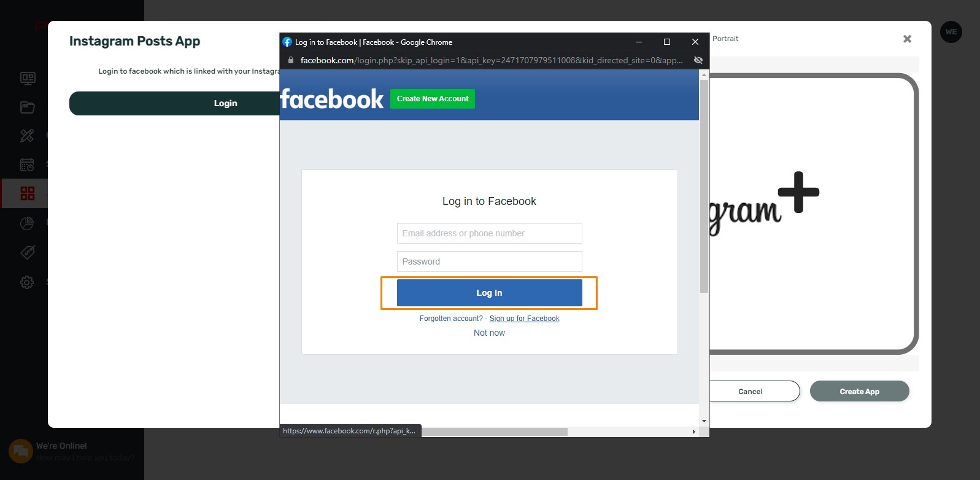Close the Instagram Posts App dialog with the X
980x480 pixels.
907,39
